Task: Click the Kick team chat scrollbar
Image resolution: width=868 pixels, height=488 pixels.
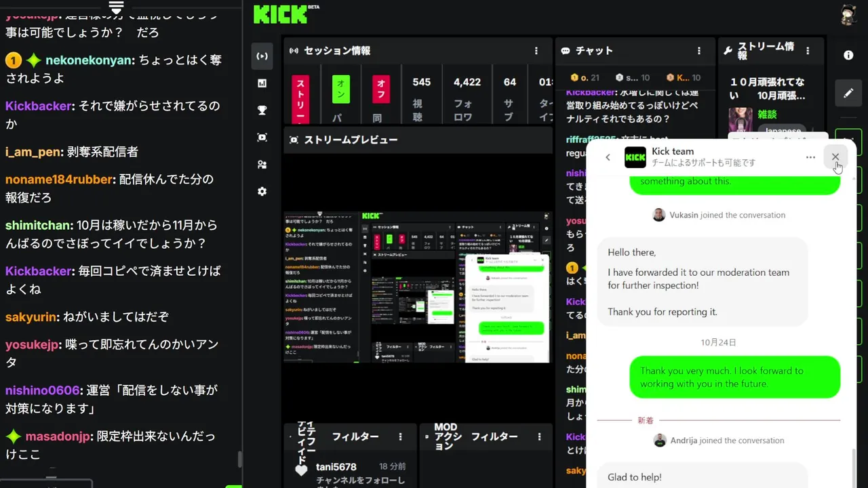Action: tap(854, 468)
